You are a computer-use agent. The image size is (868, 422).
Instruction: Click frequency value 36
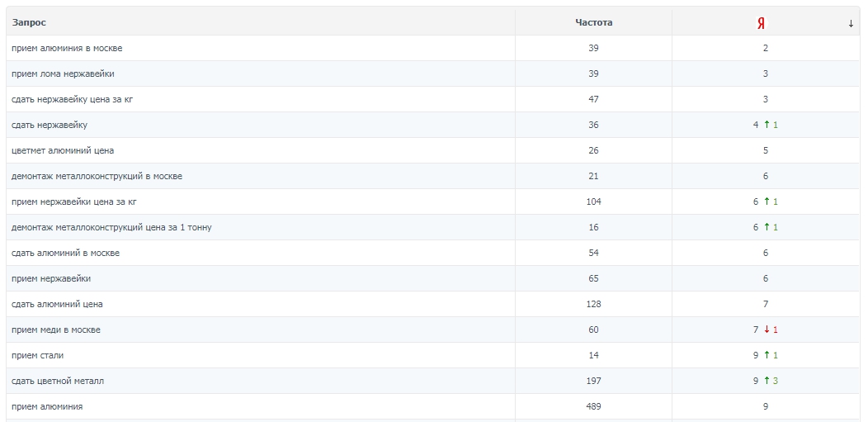tap(593, 126)
